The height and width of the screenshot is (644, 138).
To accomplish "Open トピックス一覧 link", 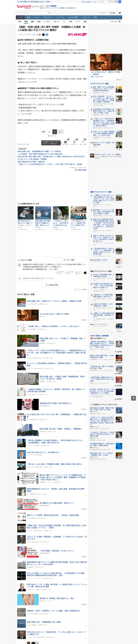I will pos(115,21).
